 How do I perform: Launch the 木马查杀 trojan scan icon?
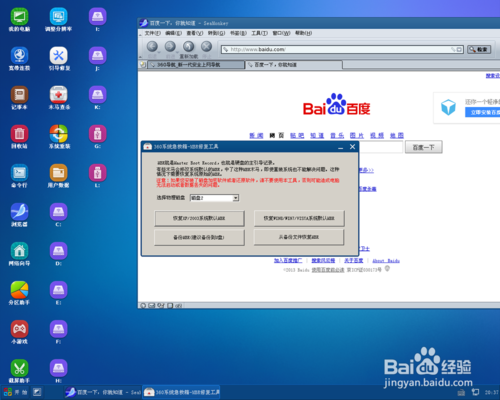point(59,98)
